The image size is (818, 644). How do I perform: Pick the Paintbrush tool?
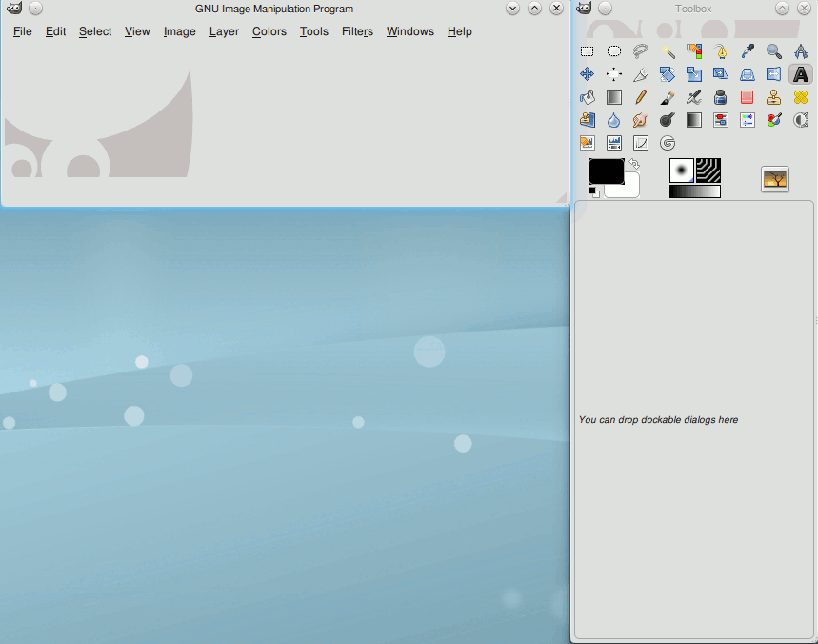pyautogui.click(x=668, y=97)
